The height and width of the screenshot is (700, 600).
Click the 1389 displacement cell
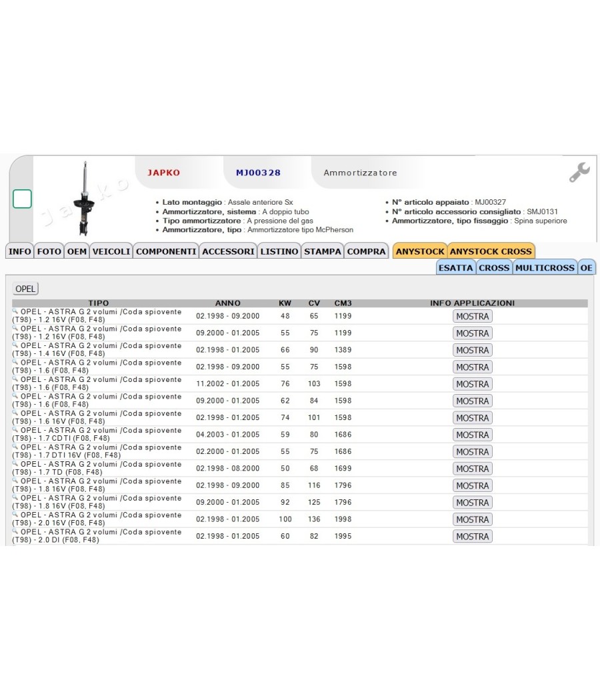point(343,350)
